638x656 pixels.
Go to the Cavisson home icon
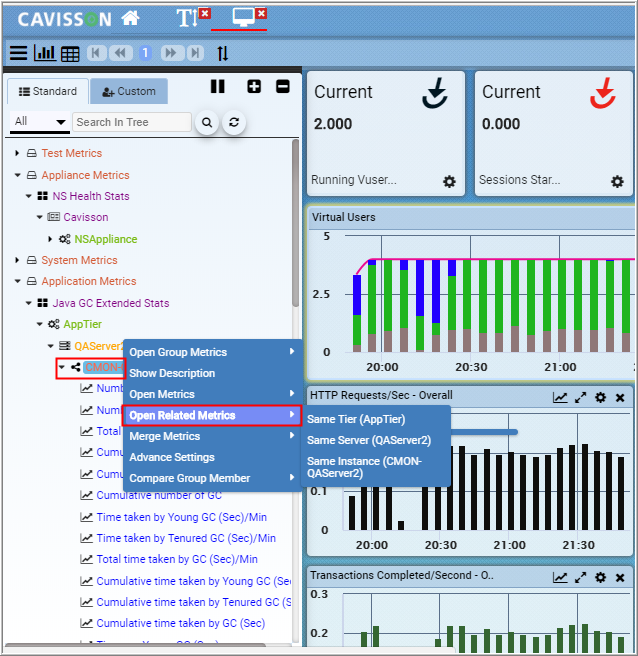130,18
